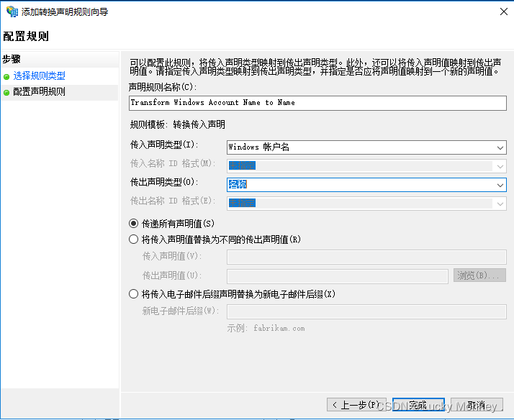Viewport: 514px width, 420px height.
Task: Click the 浏览 browse button
Action: (479, 275)
